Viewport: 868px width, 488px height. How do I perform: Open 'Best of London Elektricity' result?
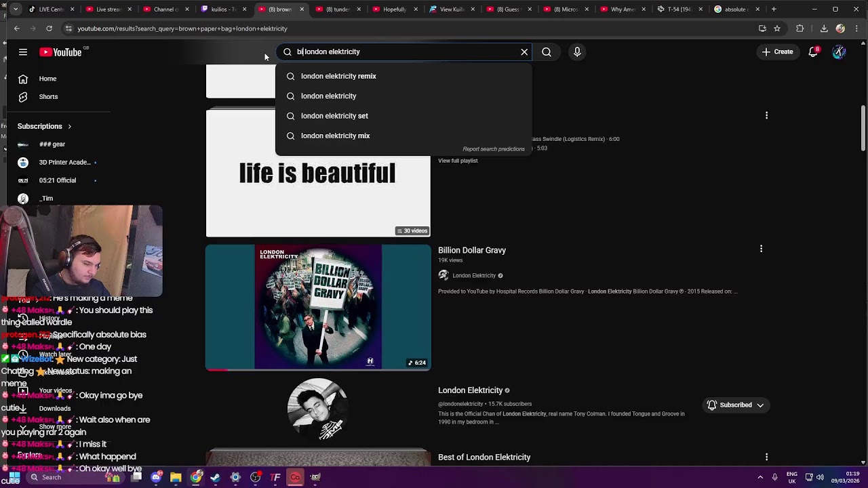pos(484,457)
